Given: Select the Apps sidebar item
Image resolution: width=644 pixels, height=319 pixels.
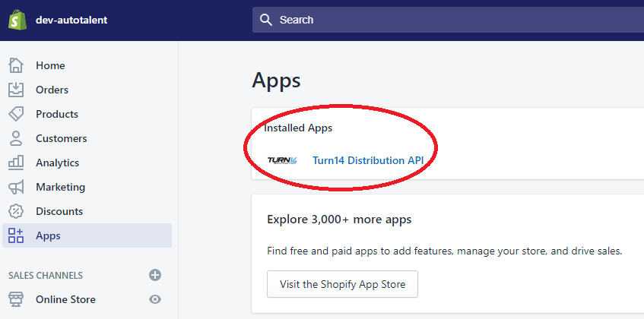Looking at the screenshot, I should [x=87, y=235].
